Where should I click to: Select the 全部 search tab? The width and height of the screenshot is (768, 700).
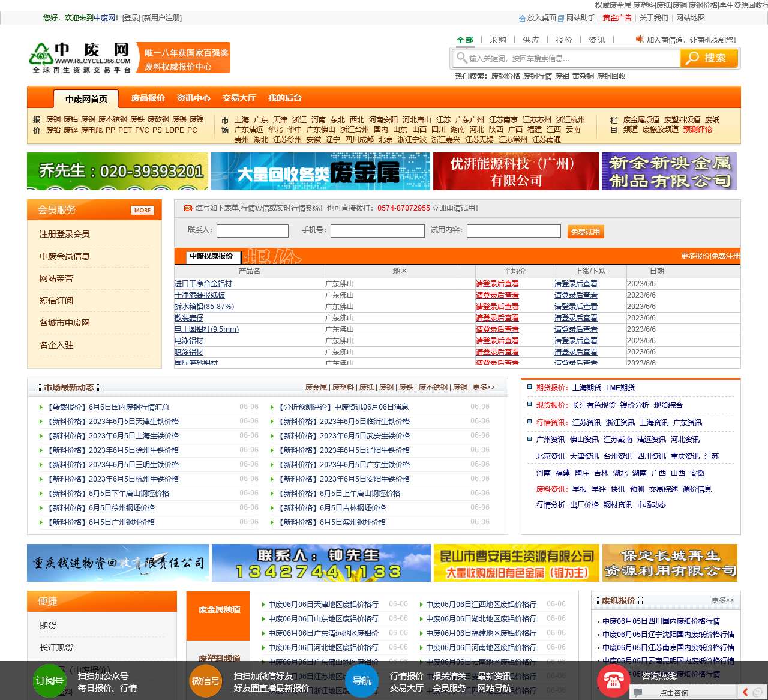tap(465, 40)
